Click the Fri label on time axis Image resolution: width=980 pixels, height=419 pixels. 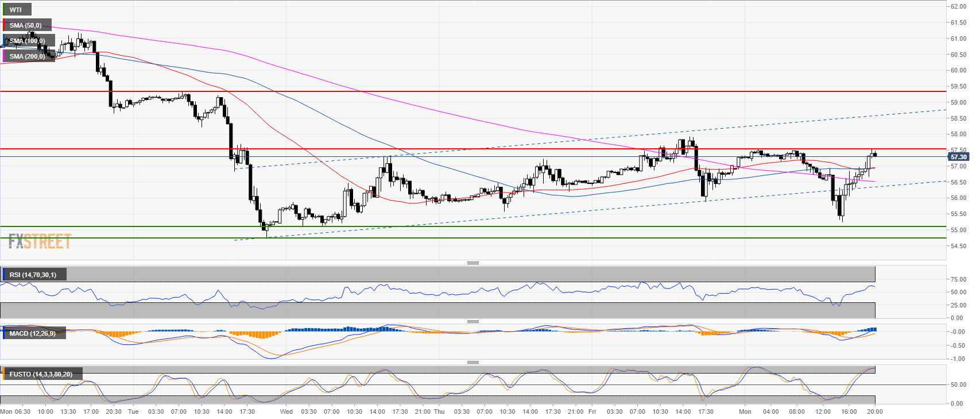[592, 412]
